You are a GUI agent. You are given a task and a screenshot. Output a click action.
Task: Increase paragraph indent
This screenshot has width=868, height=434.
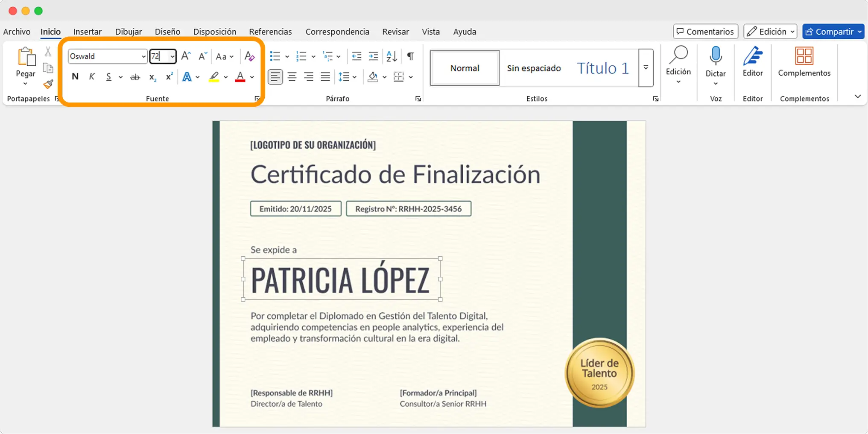pos(373,56)
